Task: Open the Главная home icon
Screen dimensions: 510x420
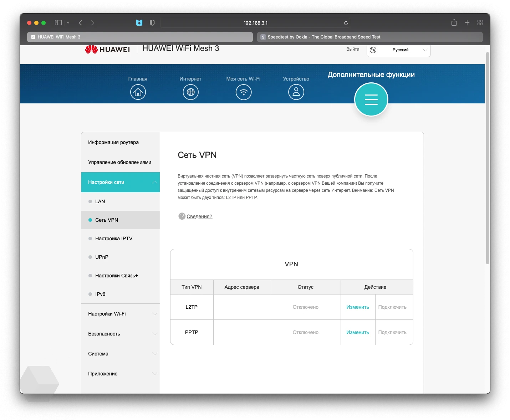Action: click(138, 92)
